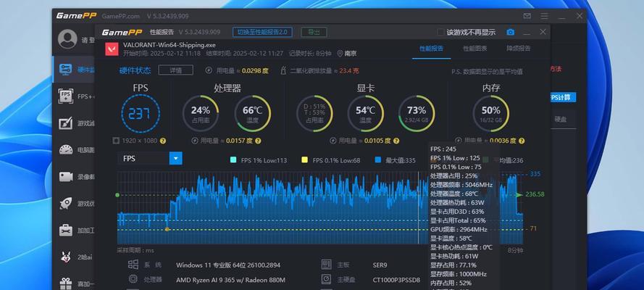Switch to the 性能图表 tab
Screen dimensions: 644x290
474,49
